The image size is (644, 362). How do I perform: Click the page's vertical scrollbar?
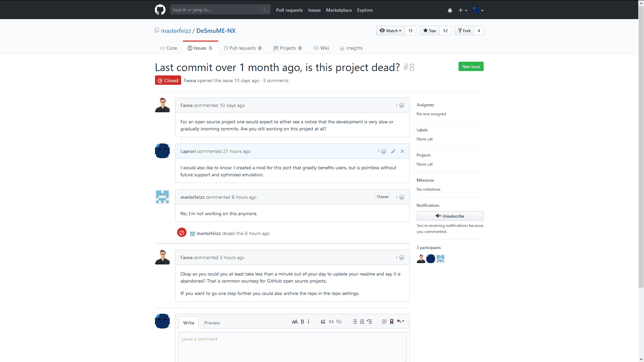(x=641, y=147)
